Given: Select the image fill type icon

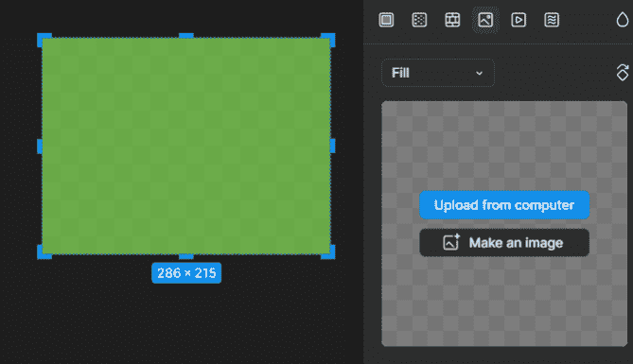Looking at the screenshot, I should pos(485,20).
